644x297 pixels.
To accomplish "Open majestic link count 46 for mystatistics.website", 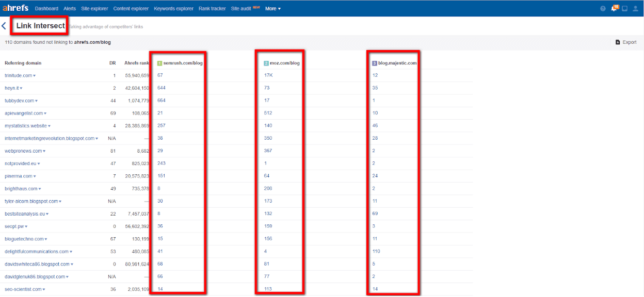I will [375, 126].
